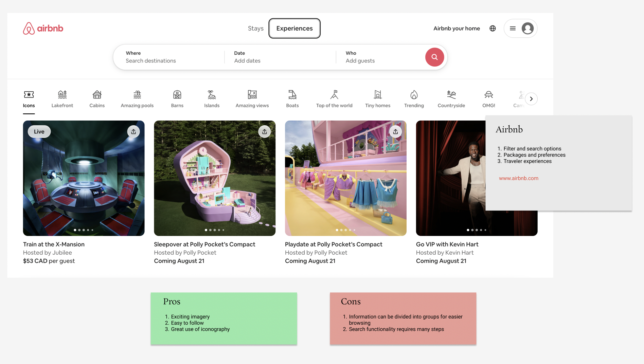Image resolution: width=644 pixels, height=364 pixels.
Task: Click the Where search destinations field
Action: (169, 57)
